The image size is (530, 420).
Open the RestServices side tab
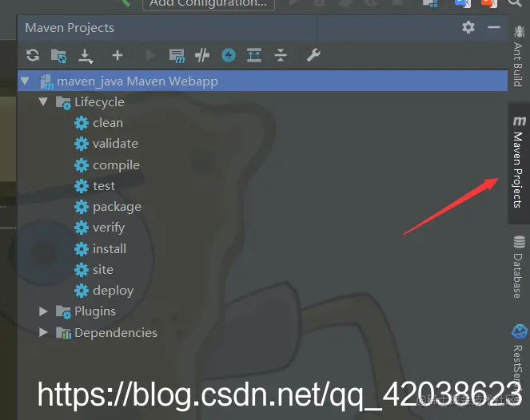tap(519, 358)
